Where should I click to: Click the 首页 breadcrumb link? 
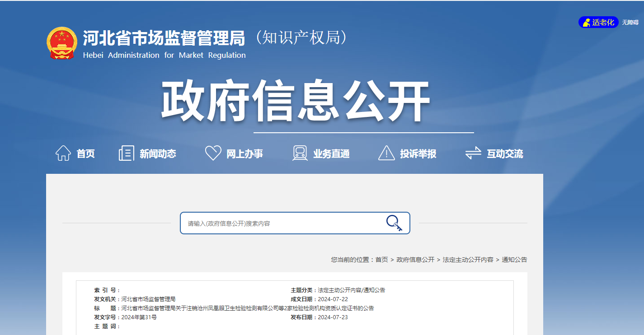381,260
